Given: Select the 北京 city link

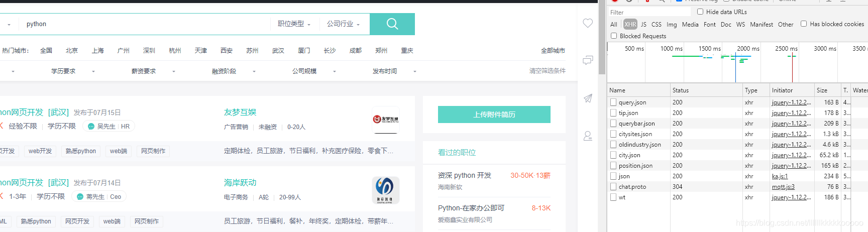Looking at the screenshot, I should (72, 51).
